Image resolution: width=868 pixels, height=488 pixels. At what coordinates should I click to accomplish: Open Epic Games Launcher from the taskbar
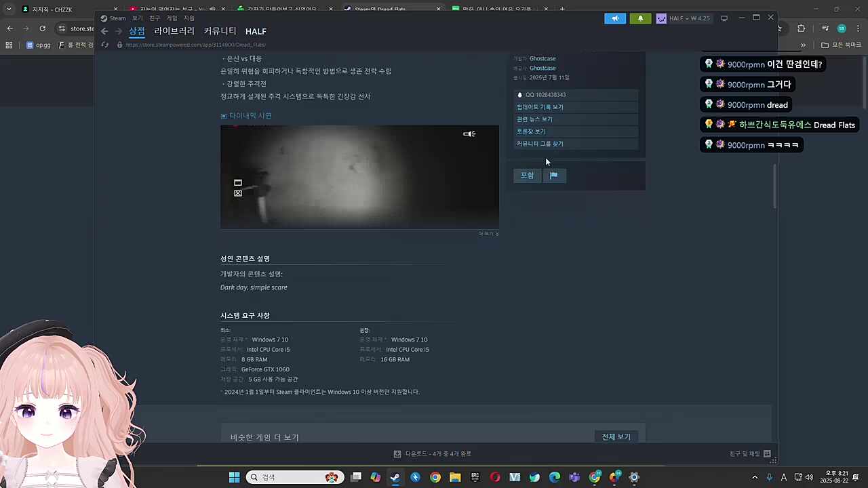click(475, 477)
